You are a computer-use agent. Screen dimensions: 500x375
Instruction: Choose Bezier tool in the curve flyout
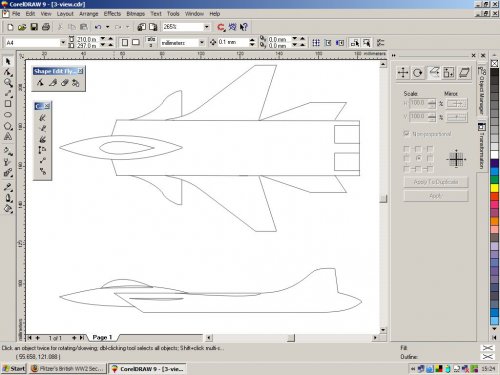[42, 128]
